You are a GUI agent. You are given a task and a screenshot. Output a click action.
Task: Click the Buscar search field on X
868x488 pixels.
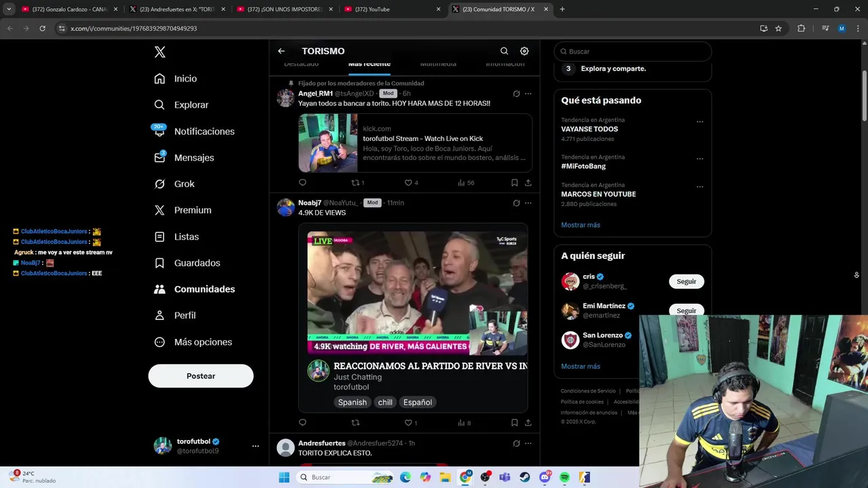click(633, 52)
